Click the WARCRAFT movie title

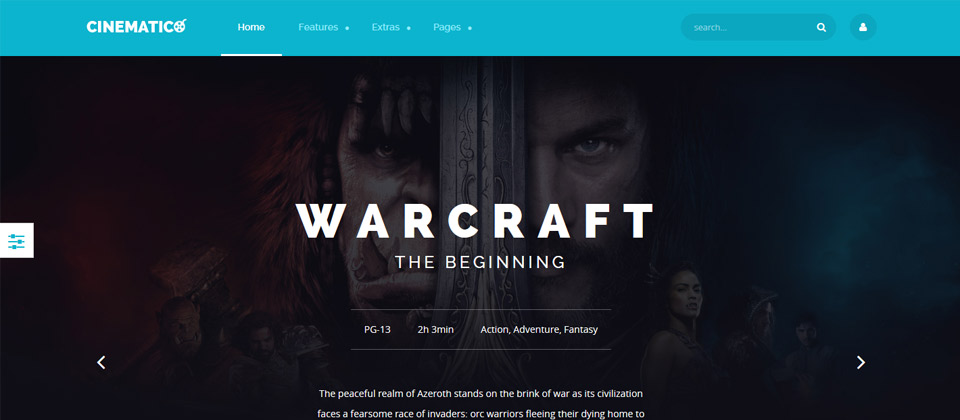click(x=475, y=221)
